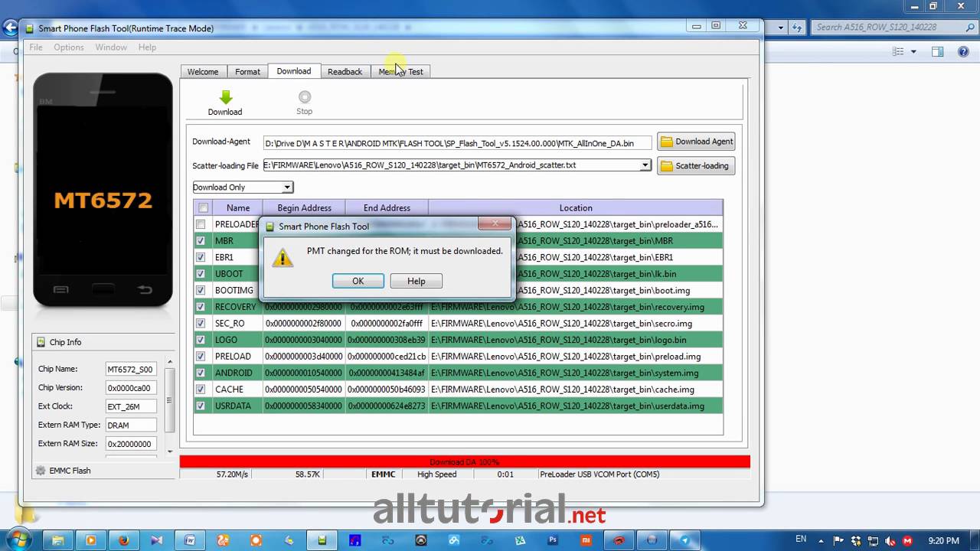Click red Download DA progress bar

tap(465, 461)
